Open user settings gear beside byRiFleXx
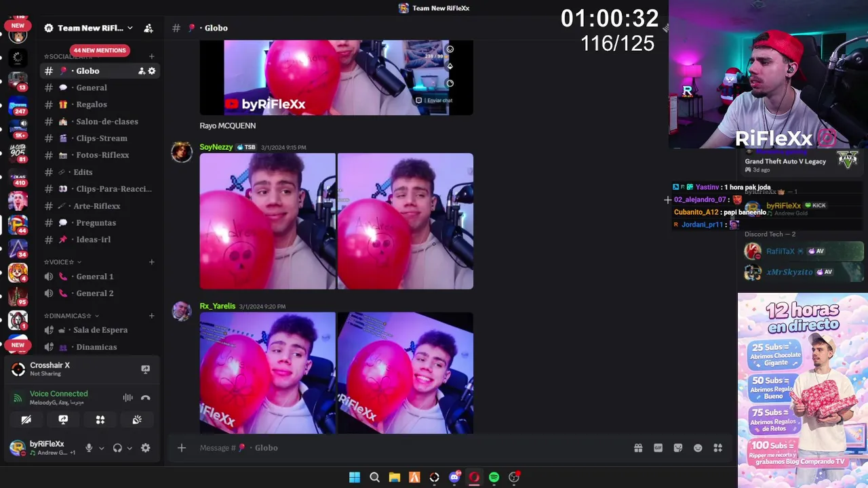Screen dimensions: 868x488 145,448
